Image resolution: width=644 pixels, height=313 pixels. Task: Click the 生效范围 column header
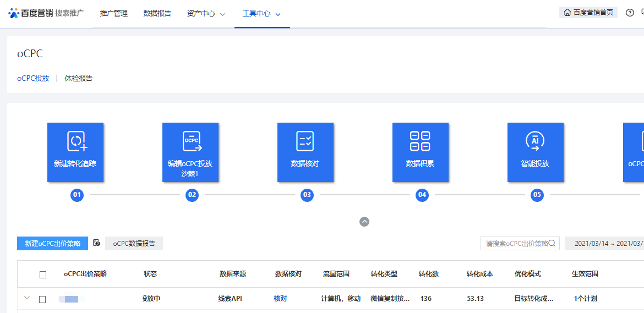(x=585, y=274)
